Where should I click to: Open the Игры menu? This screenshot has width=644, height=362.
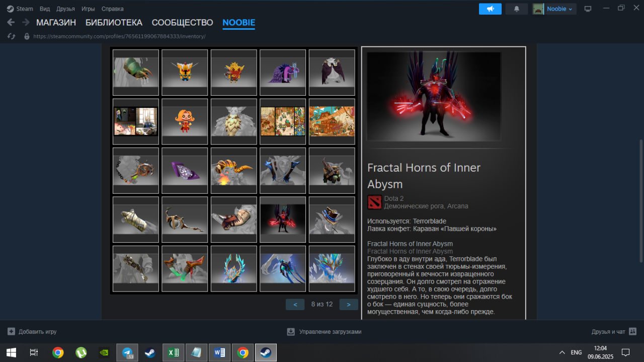click(x=88, y=9)
